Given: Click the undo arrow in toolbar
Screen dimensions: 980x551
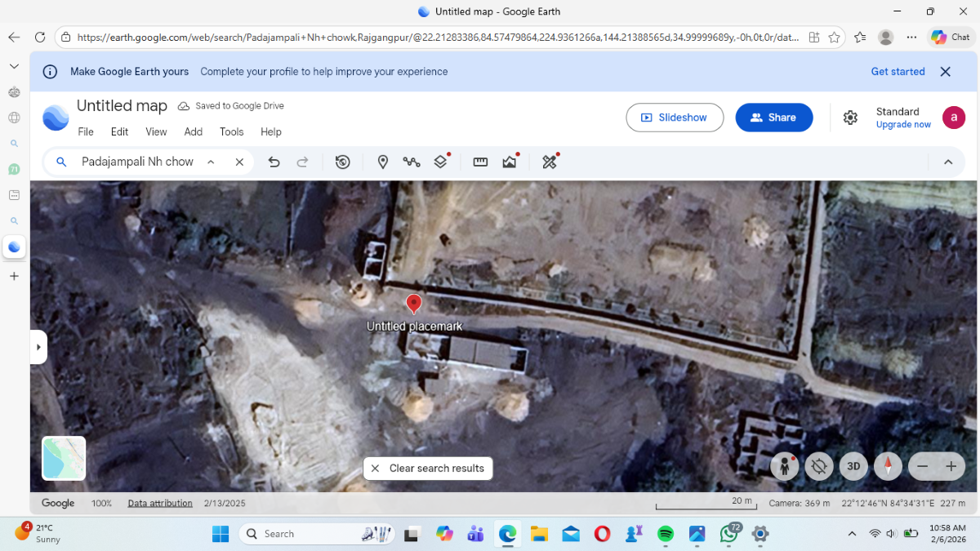Looking at the screenshot, I should (x=274, y=162).
